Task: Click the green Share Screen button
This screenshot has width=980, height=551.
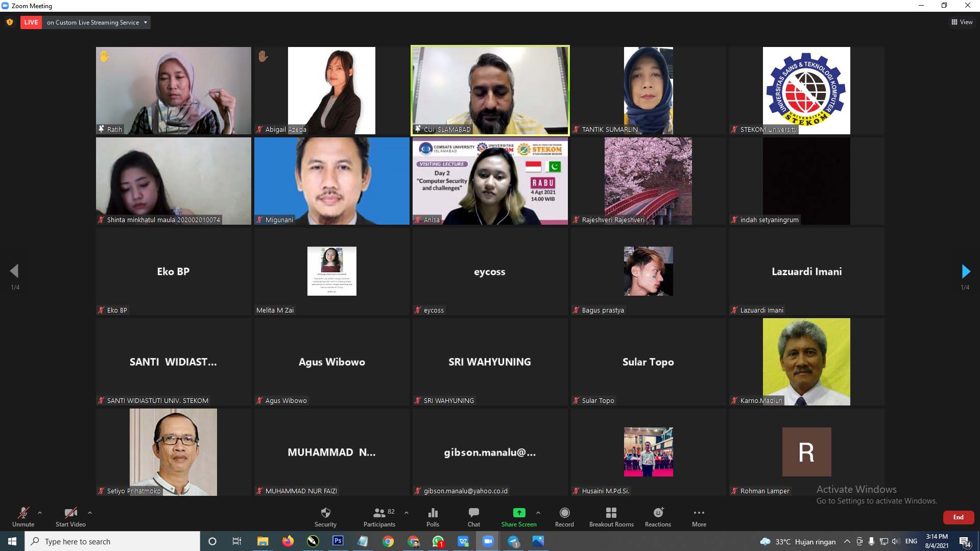Action: point(519,517)
